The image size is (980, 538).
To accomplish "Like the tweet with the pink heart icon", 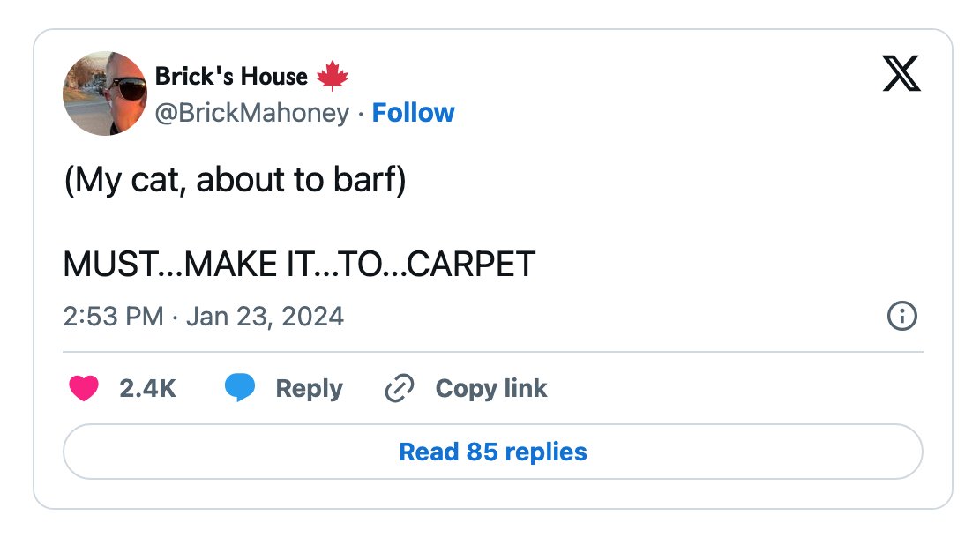I will point(84,388).
